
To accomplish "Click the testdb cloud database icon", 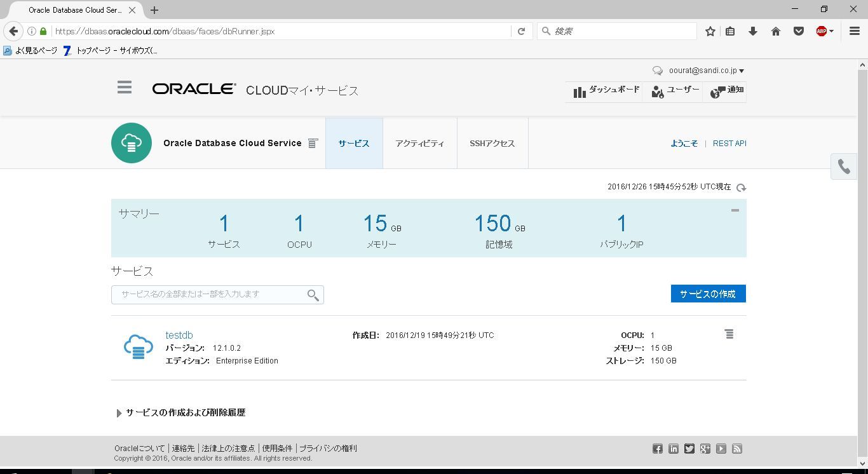I will (x=139, y=347).
